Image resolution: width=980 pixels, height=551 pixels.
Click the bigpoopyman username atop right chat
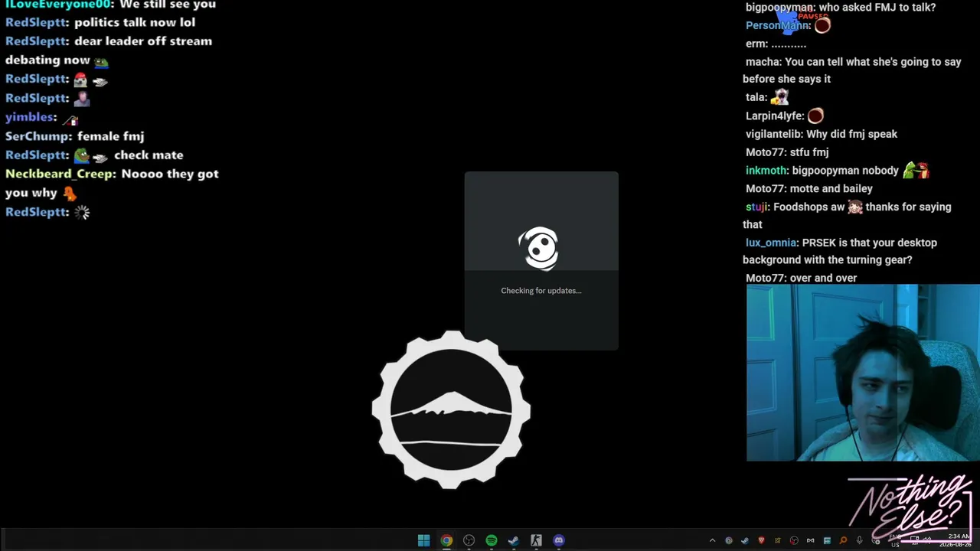click(x=779, y=8)
